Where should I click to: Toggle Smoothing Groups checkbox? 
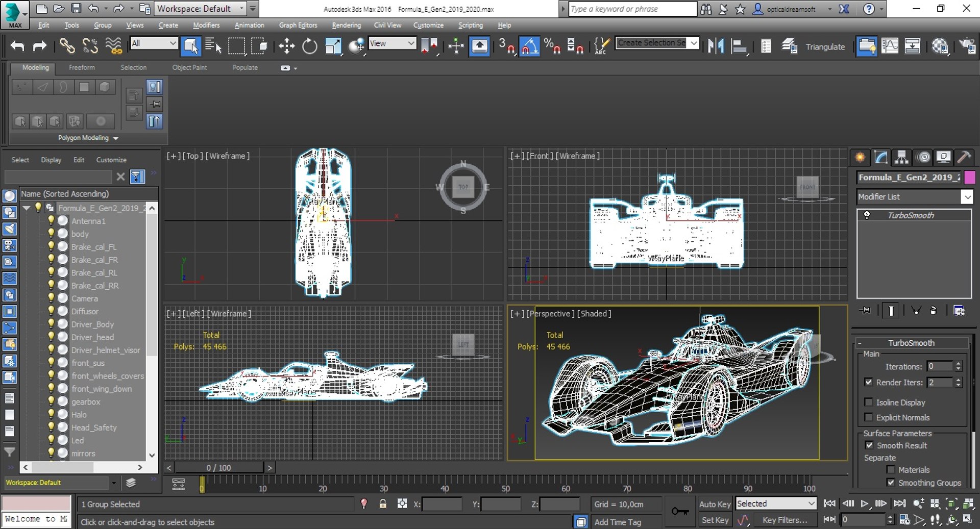click(x=891, y=482)
